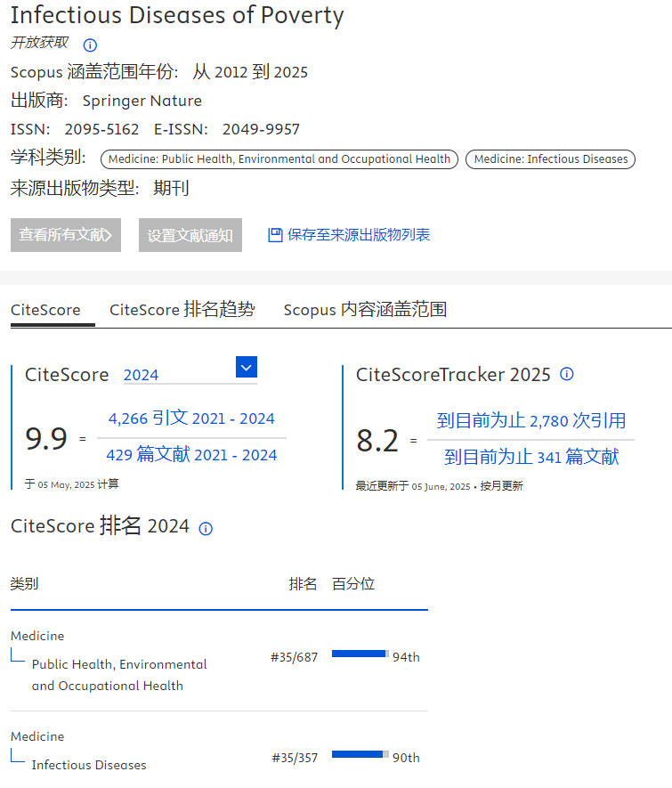Click the 94th percentile progress bar
The width and height of the screenshot is (672, 788).
click(x=360, y=654)
